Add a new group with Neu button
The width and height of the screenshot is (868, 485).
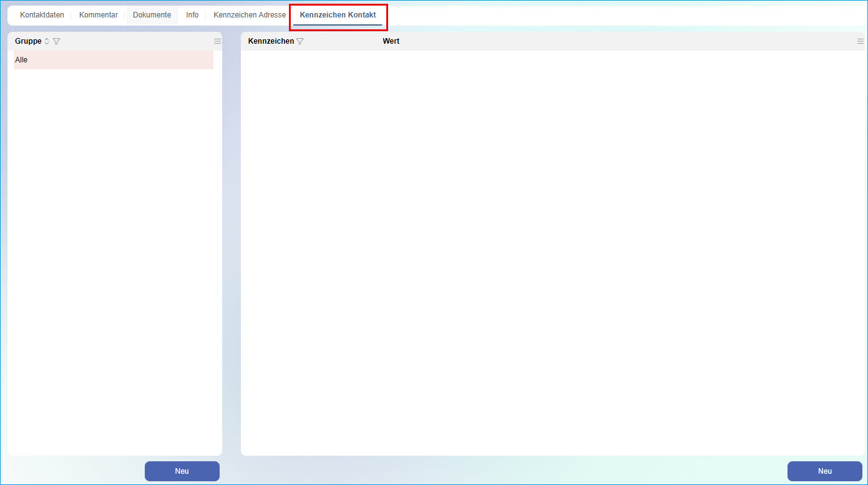(182, 471)
